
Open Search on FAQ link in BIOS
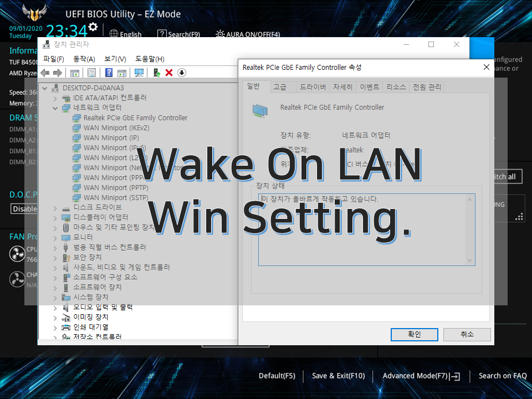point(503,376)
